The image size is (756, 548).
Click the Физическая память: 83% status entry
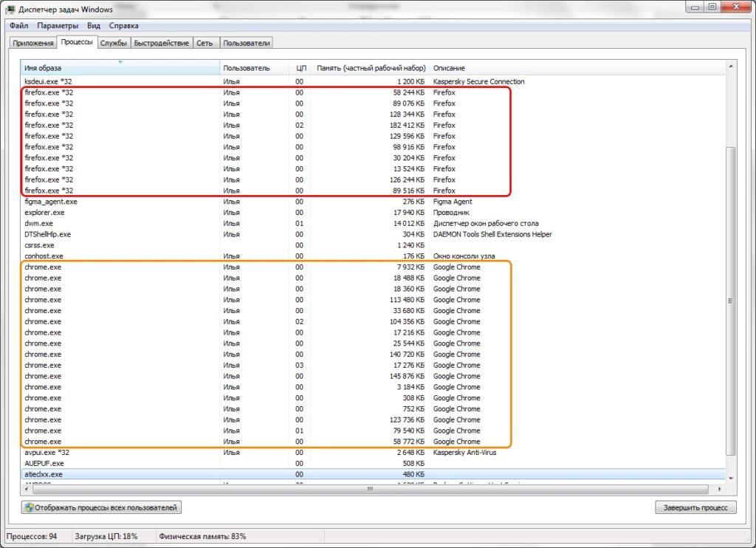coord(202,536)
